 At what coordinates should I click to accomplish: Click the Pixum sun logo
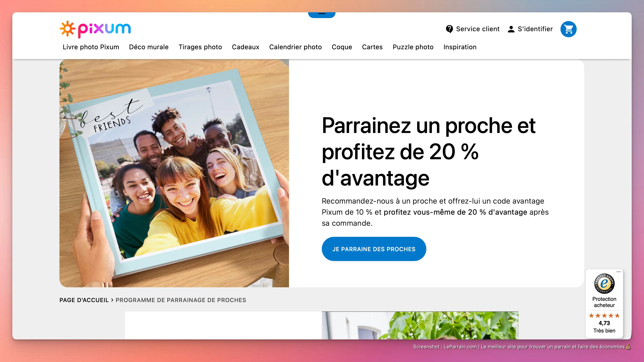coord(67,29)
